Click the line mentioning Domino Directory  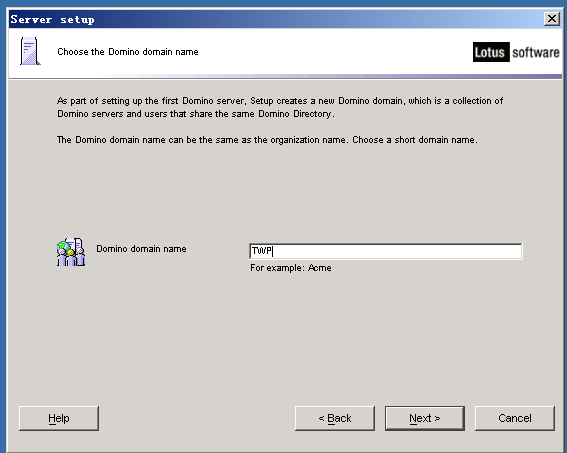coord(196,114)
